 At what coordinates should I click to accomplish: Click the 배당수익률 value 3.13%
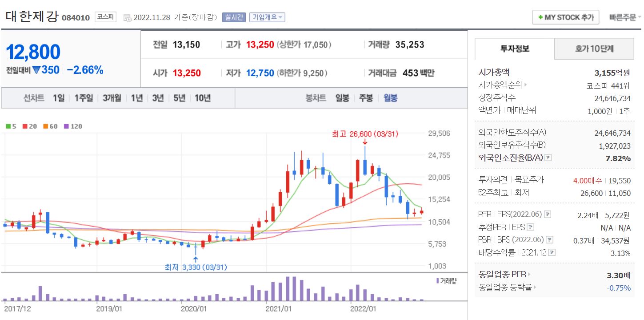click(620, 253)
